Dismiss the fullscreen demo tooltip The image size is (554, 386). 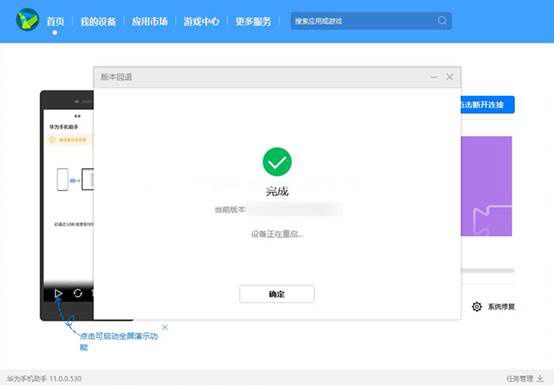click(x=165, y=327)
